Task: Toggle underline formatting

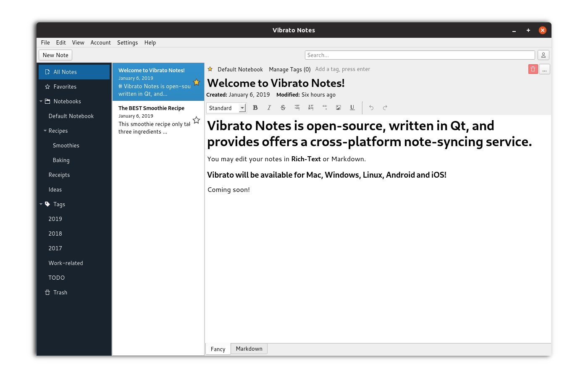Action: click(x=352, y=108)
